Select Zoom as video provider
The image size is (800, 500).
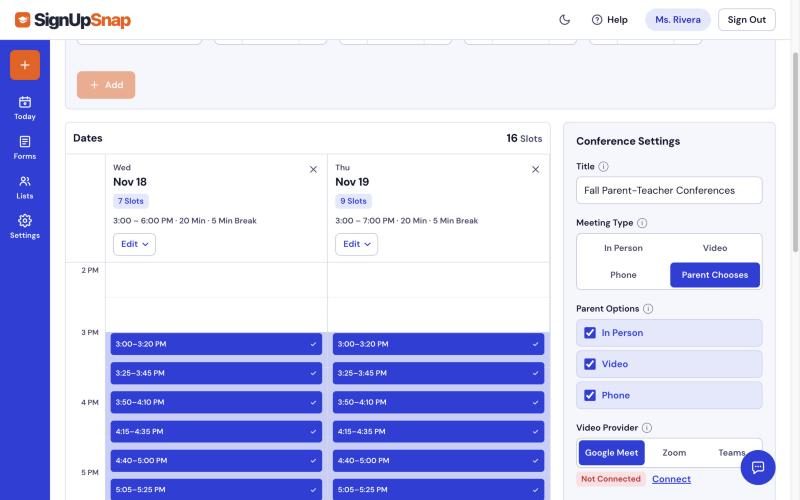(x=674, y=453)
